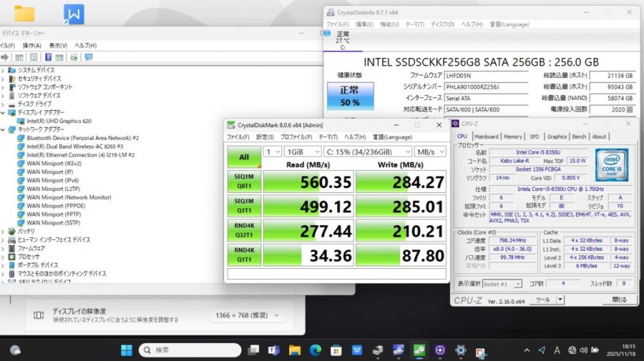This screenshot has width=644, height=361.
Task: Expand the システム デバイス tree node
Action: (x=3, y=70)
